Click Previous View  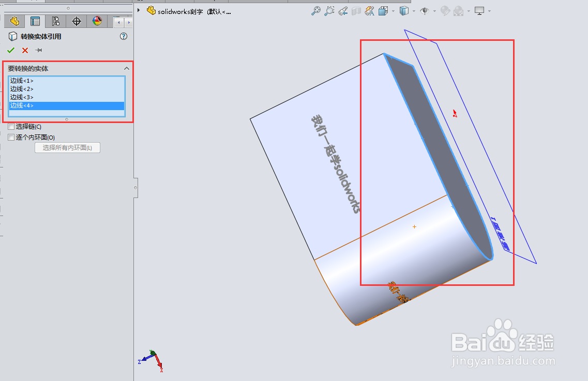[343, 11]
